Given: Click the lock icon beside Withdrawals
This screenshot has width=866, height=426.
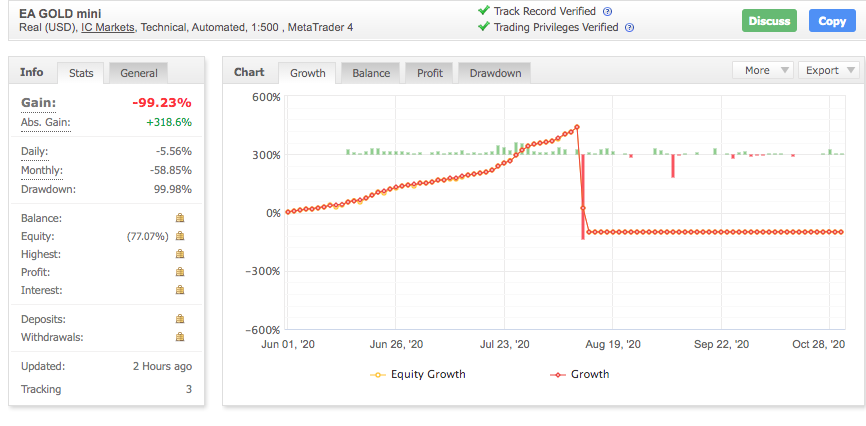Looking at the screenshot, I should [x=180, y=337].
